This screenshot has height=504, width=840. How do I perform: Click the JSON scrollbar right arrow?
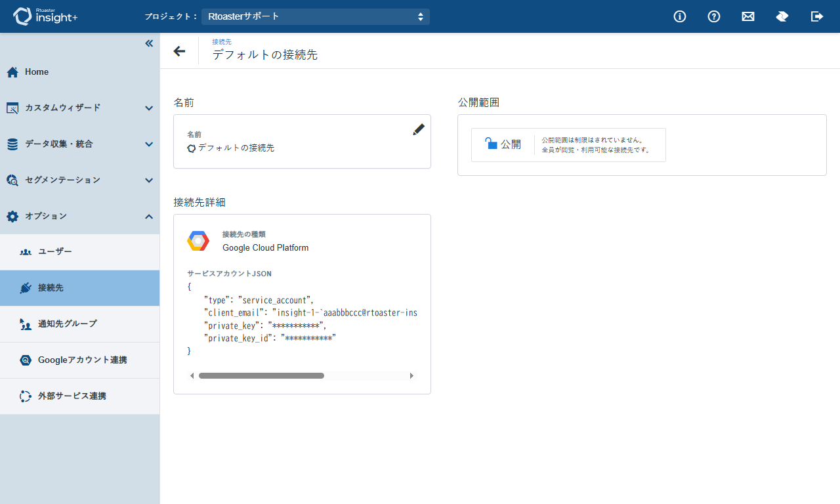point(411,376)
